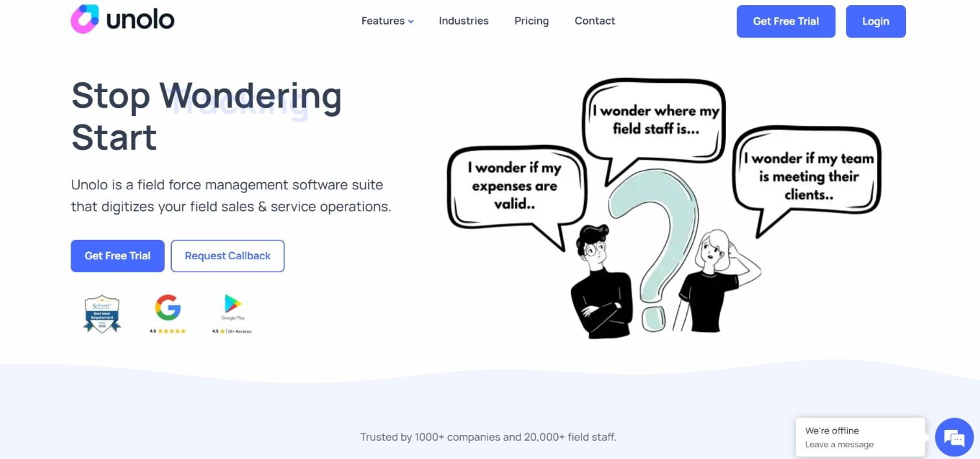This screenshot has height=459, width=980.
Task: Open the Contact page
Action: 595,21
